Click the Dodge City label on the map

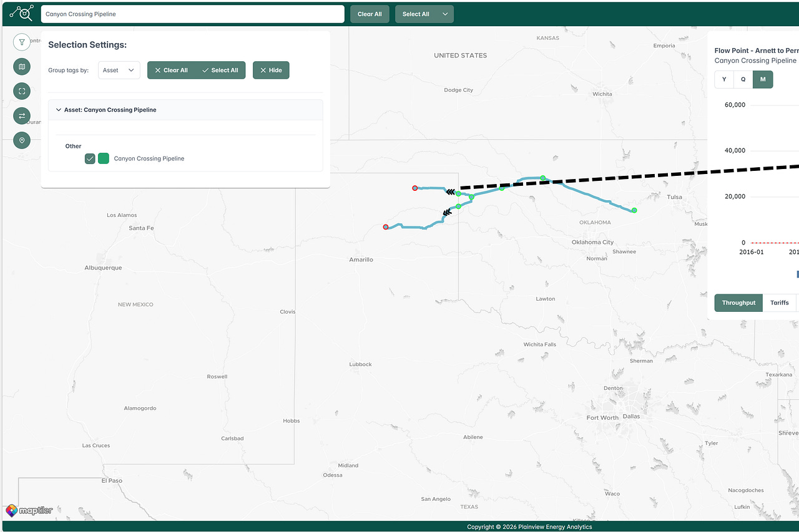(459, 90)
